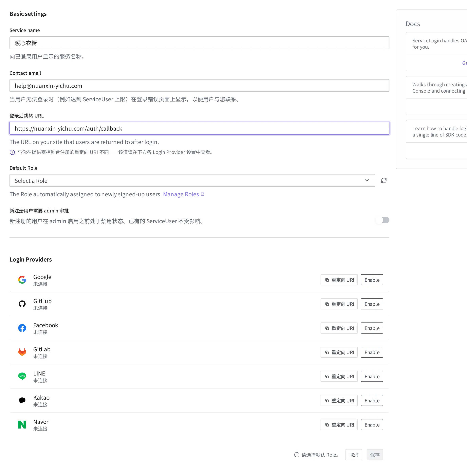
Task: Click the info icon beside redirect URI note
Action: pos(12,152)
